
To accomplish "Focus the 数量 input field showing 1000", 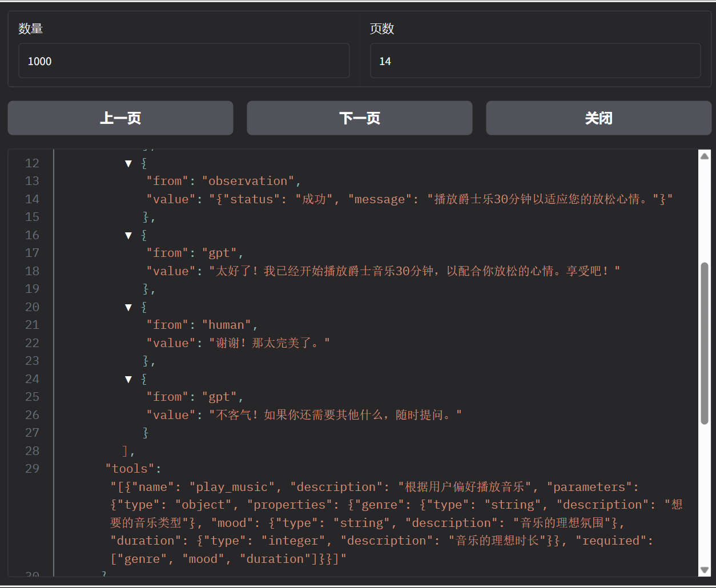I will click(x=184, y=61).
